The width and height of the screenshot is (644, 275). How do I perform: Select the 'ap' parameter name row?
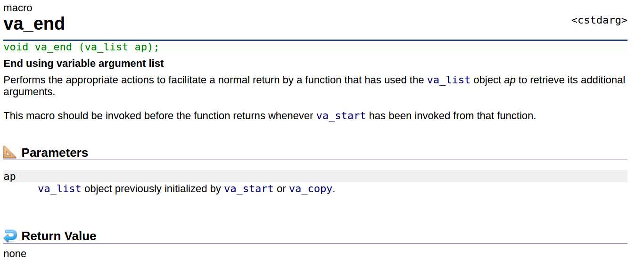(x=315, y=177)
